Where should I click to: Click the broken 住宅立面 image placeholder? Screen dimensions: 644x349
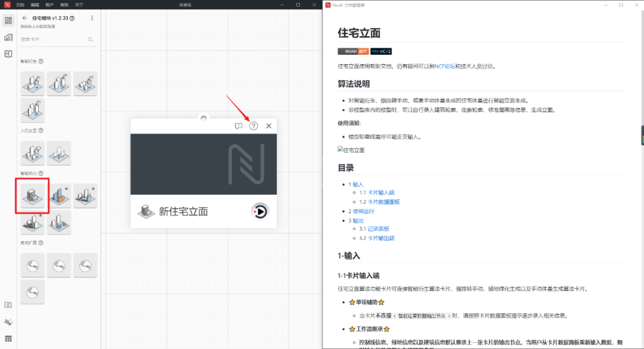coord(351,150)
